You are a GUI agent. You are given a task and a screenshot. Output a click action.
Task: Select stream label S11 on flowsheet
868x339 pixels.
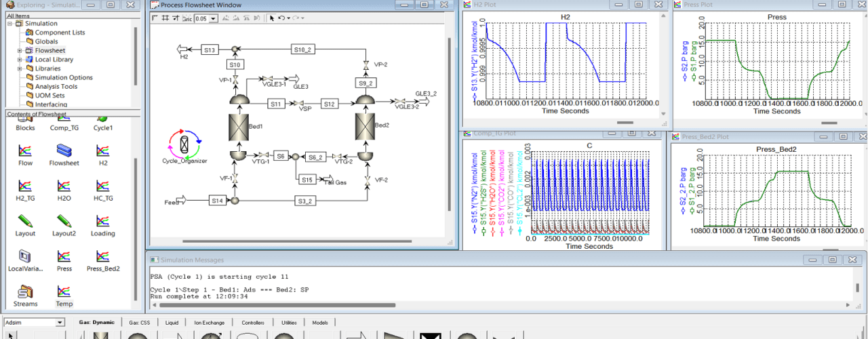(276, 104)
